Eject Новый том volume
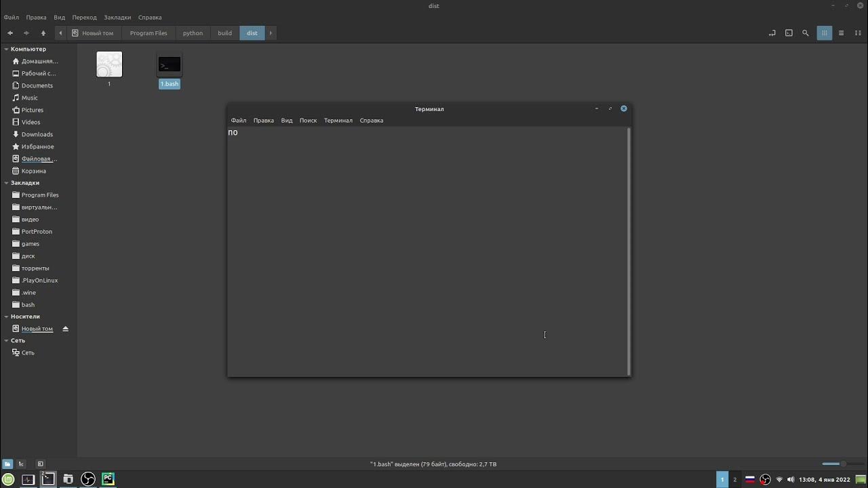868x488 pixels. tap(66, 329)
